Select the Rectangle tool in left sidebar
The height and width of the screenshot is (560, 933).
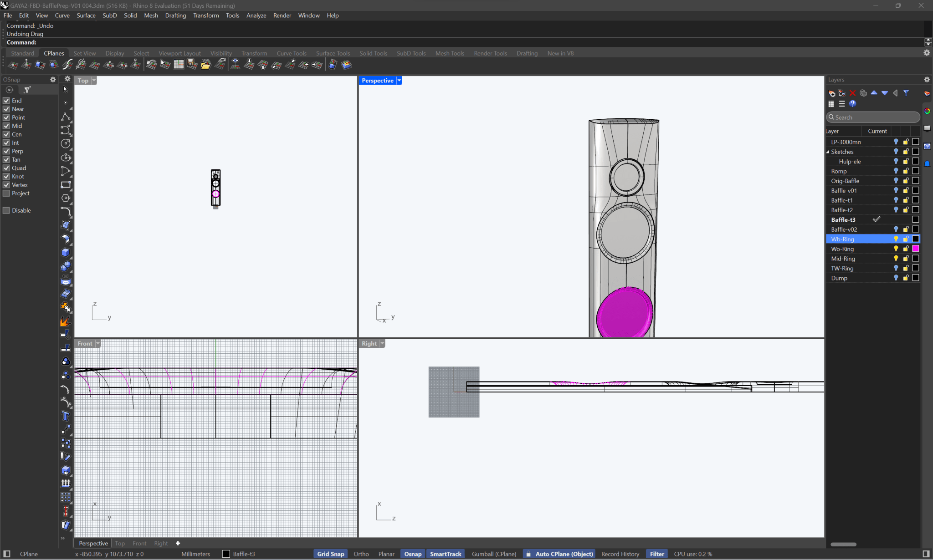(66, 185)
